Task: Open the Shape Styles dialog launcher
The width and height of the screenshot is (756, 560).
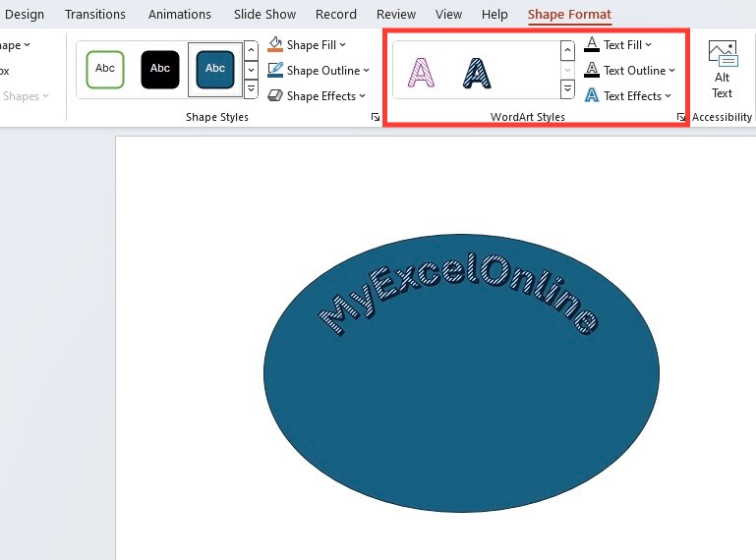Action: [x=376, y=117]
